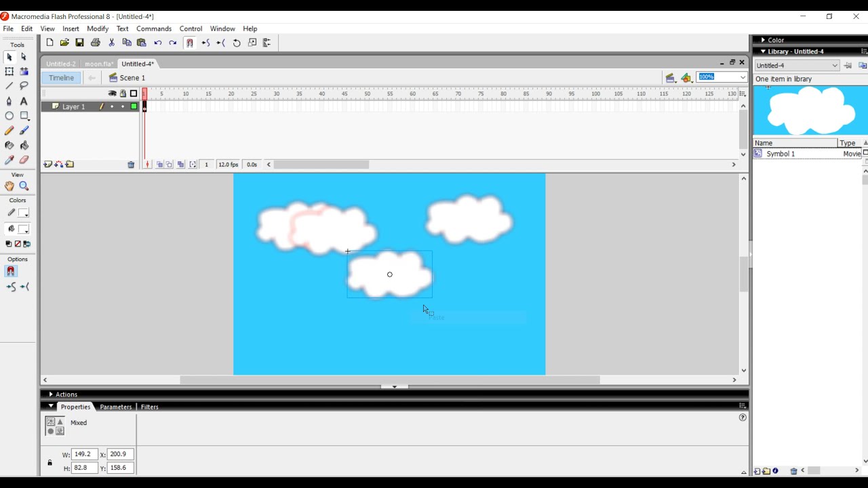Click the New document toolbar icon
The height and width of the screenshot is (488, 868).
[50, 43]
